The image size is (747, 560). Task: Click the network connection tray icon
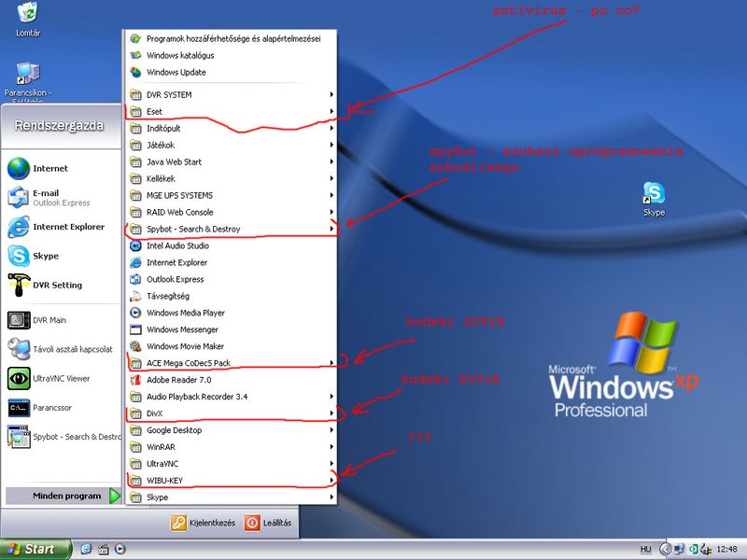[x=679, y=549]
